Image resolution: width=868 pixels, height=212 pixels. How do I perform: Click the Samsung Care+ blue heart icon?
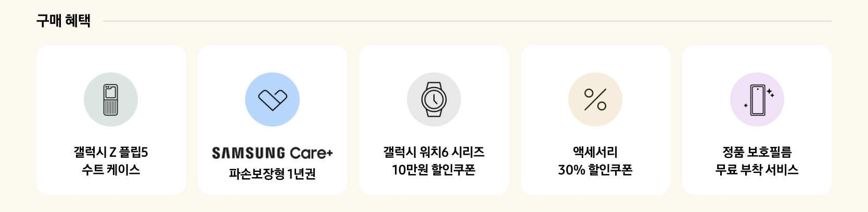tap(272, 99)
